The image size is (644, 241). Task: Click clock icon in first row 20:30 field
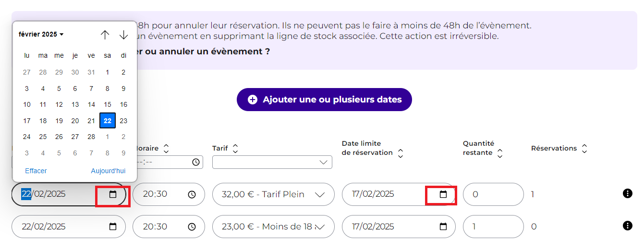coord(192,194)
